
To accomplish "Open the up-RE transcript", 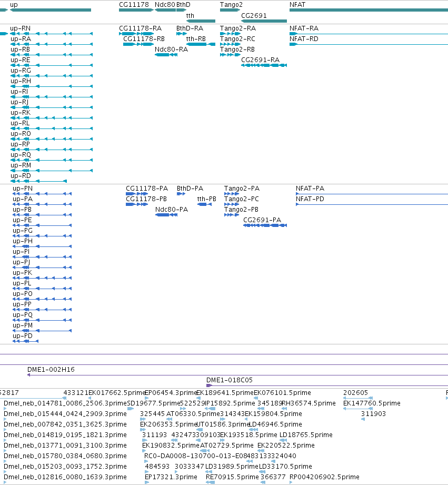I will coord(51,65).
